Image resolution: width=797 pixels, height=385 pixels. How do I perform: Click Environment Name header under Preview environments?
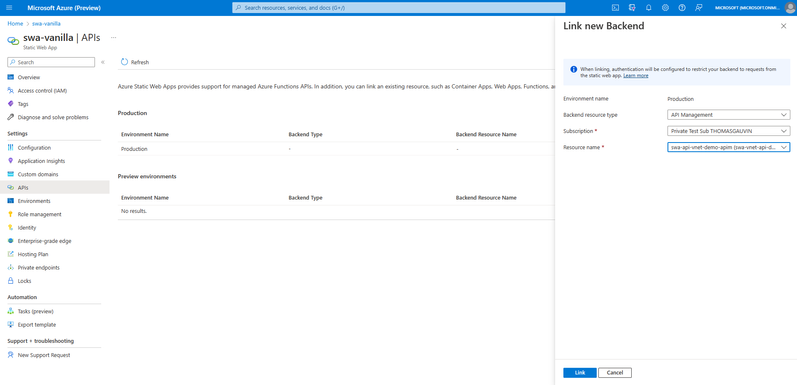click(145, 198)
